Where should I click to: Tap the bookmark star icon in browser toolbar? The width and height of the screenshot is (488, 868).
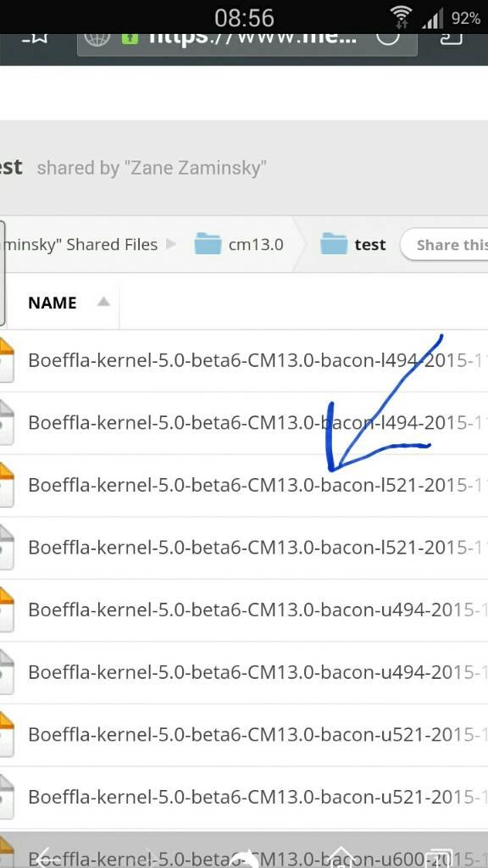click(x=35, y=37)
